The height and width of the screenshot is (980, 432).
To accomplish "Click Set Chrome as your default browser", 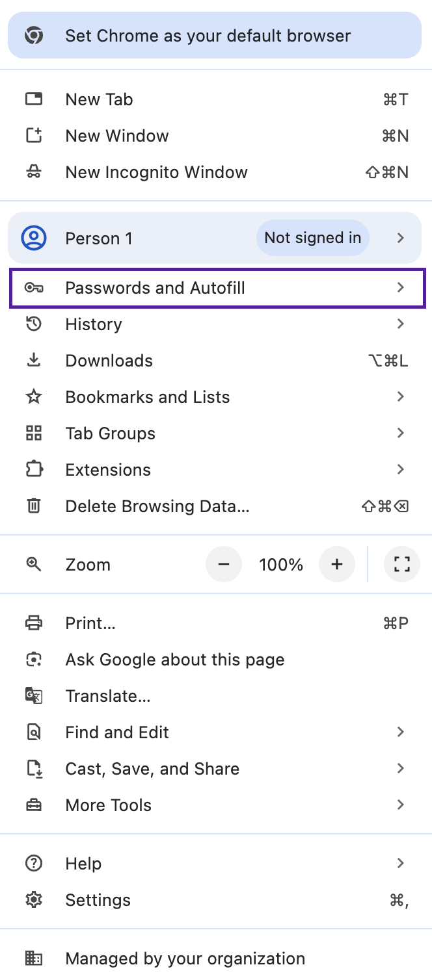I will (208, 35).
